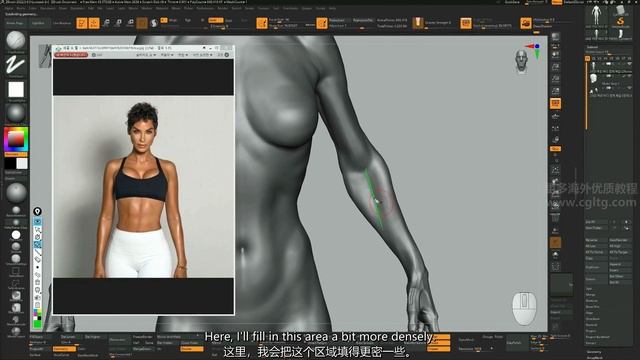Viewport: 640px width, 360px height.
Task: Open the Alpha menu
Action: pos(9,8)
